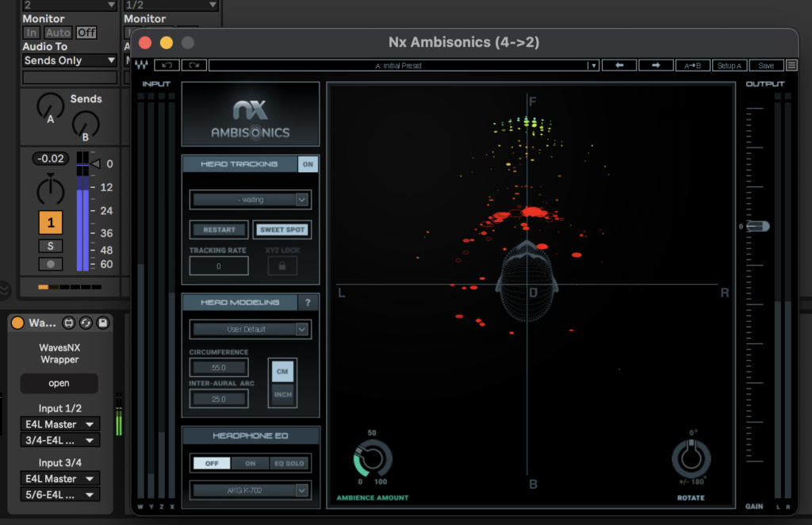Click the Save preset button
Image resolution: width=812 pixels, height=525 pixels.
pyautogui.click(x=766, y=66)
